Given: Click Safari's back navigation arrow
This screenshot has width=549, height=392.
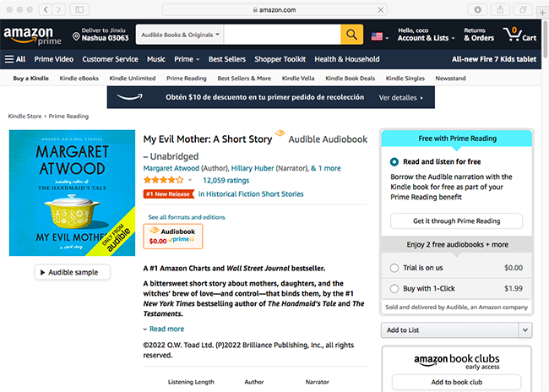Looking at the screenshot, I should [x=45, y=9].
